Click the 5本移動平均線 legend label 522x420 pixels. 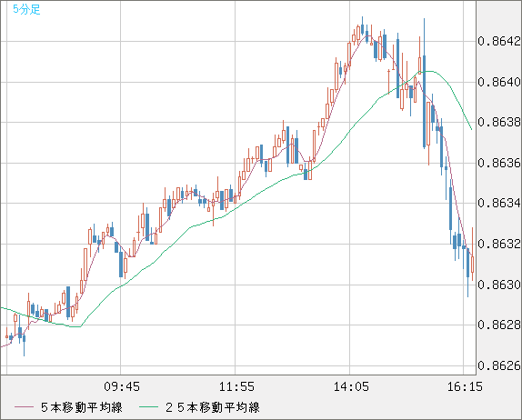(82, 407)
